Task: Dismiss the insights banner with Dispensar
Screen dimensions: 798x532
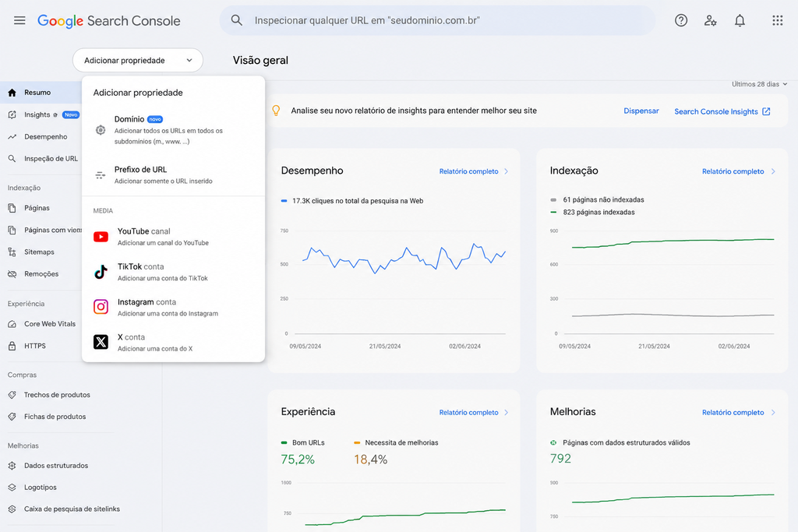Action: [x=641, y=111]
